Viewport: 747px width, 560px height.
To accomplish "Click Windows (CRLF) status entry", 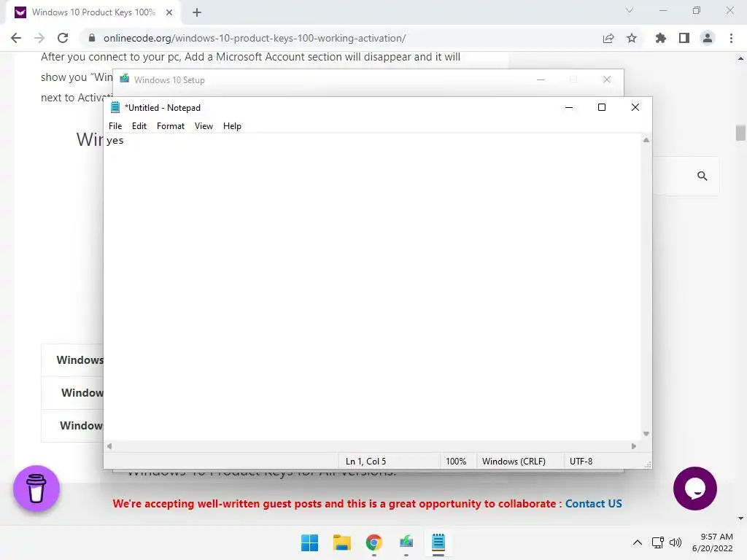I will (x=514, y=462).
